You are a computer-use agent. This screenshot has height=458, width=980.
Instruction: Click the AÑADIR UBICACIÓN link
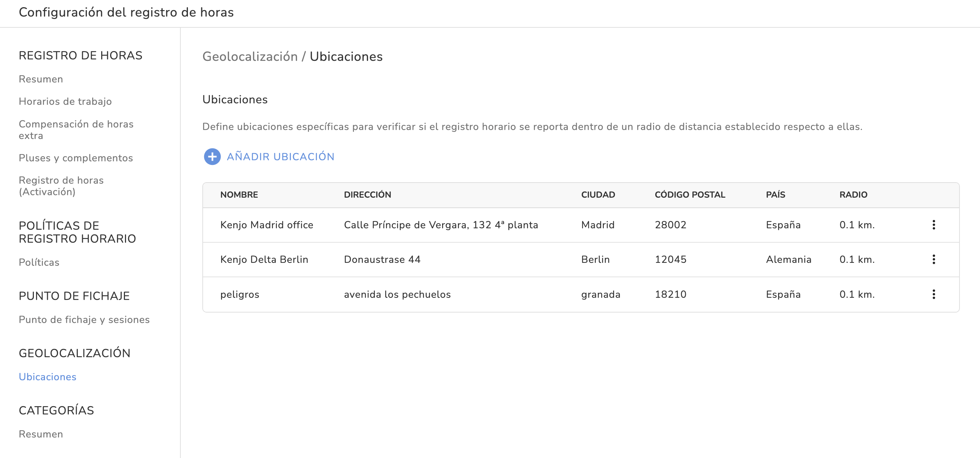pos(280,156)
